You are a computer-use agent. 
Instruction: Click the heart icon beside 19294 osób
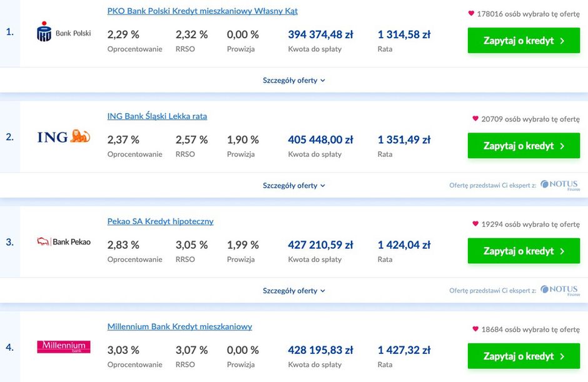pos(475,224)
